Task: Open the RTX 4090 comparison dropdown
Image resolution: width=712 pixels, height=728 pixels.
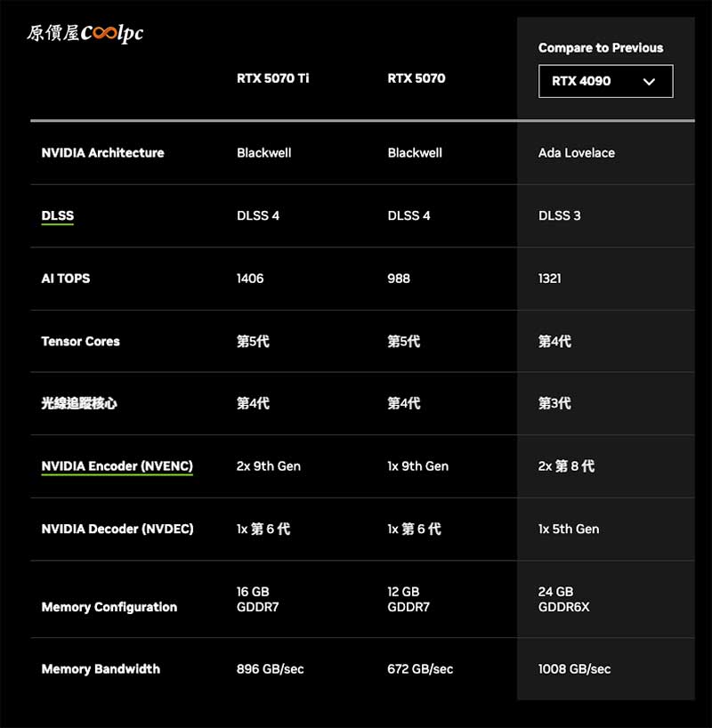Action: click(x=605, y=81)
